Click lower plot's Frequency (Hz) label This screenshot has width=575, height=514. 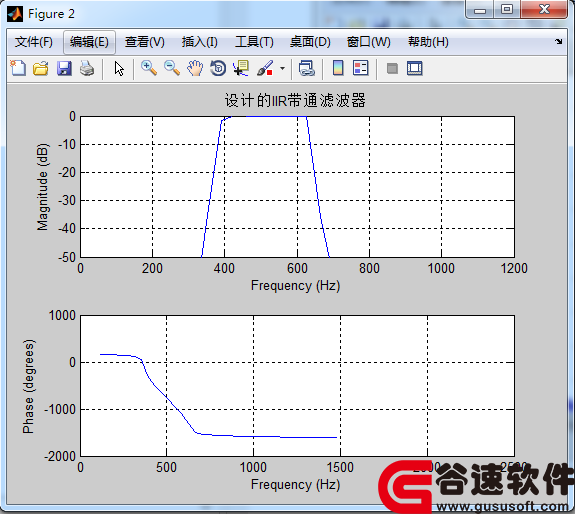click(x=296, y=485)
